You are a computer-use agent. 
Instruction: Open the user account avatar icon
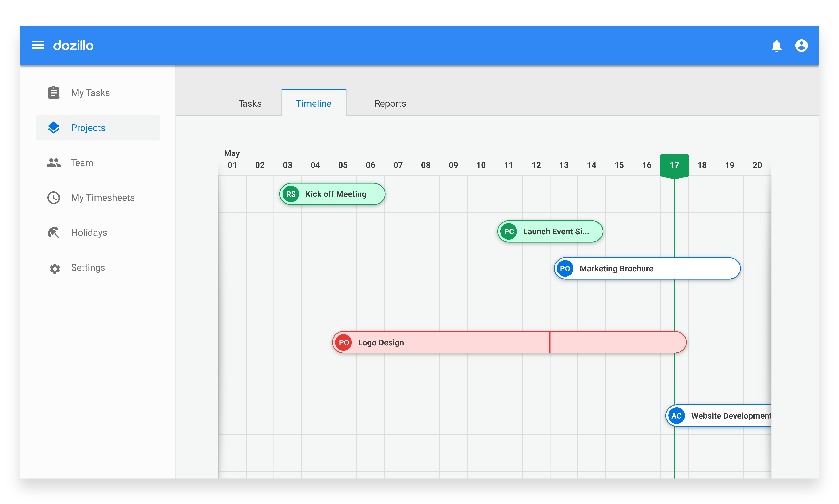(x=801, y=46)
